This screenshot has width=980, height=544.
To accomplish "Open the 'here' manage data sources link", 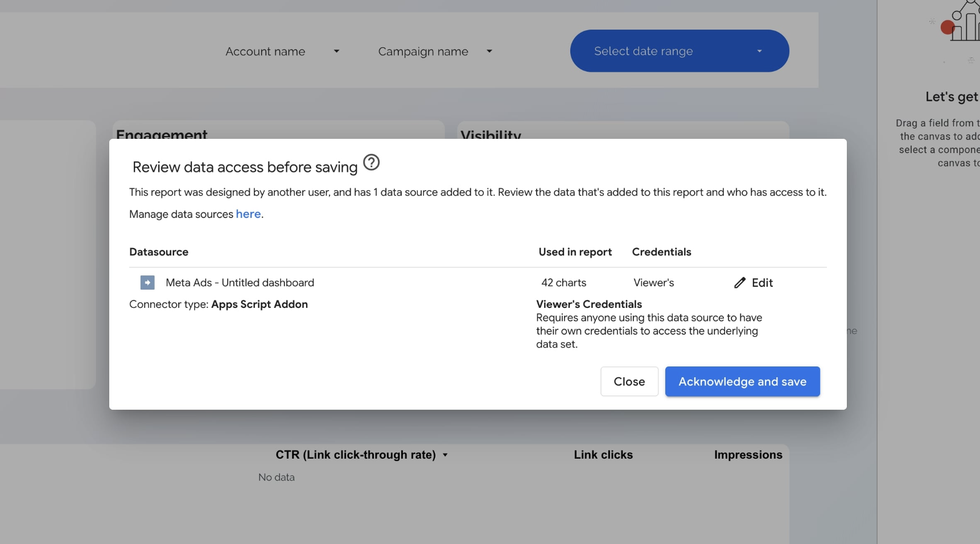I will pyautogui.click(x=248, y=214).
